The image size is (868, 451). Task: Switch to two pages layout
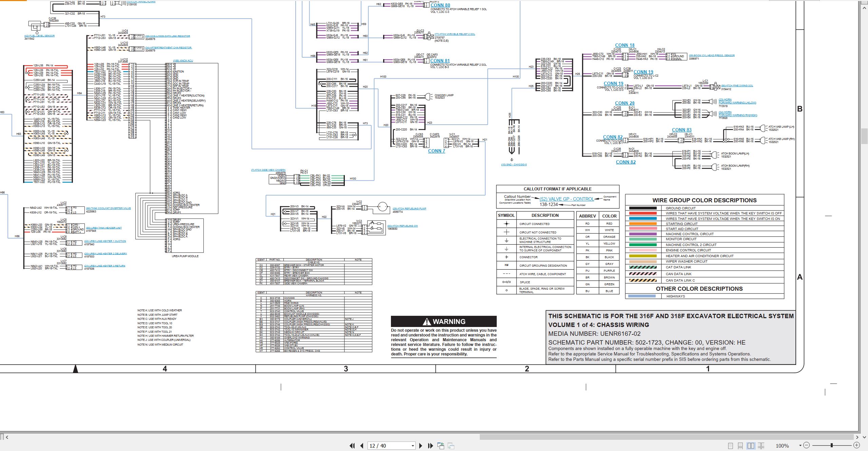pos(751,446)
